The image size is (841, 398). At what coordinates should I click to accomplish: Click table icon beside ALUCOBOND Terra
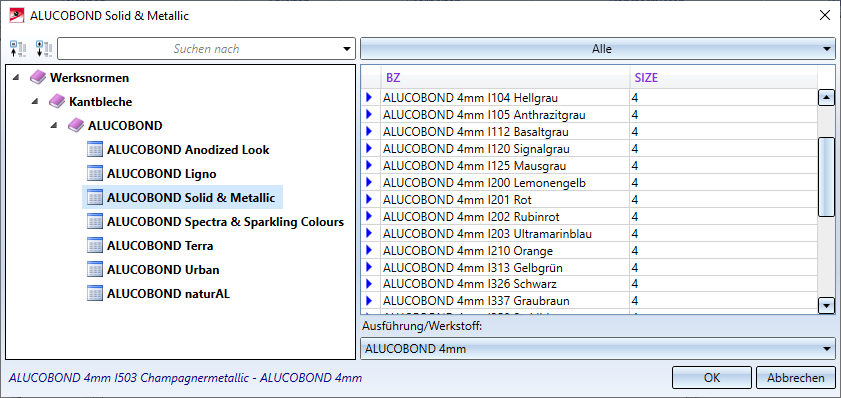pos(95,246)
